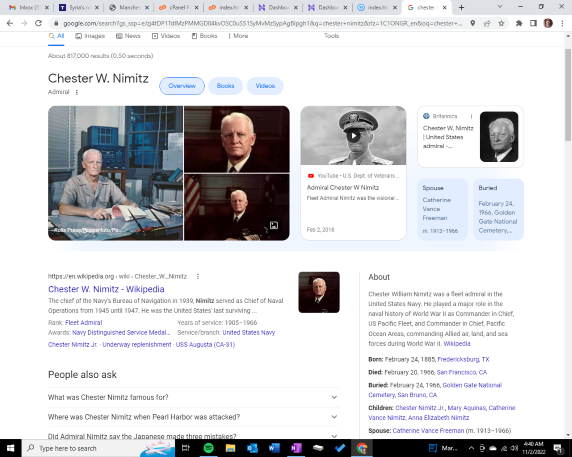
Task: Bookmark this page with the star icon
Action: [x=501, y=23]
